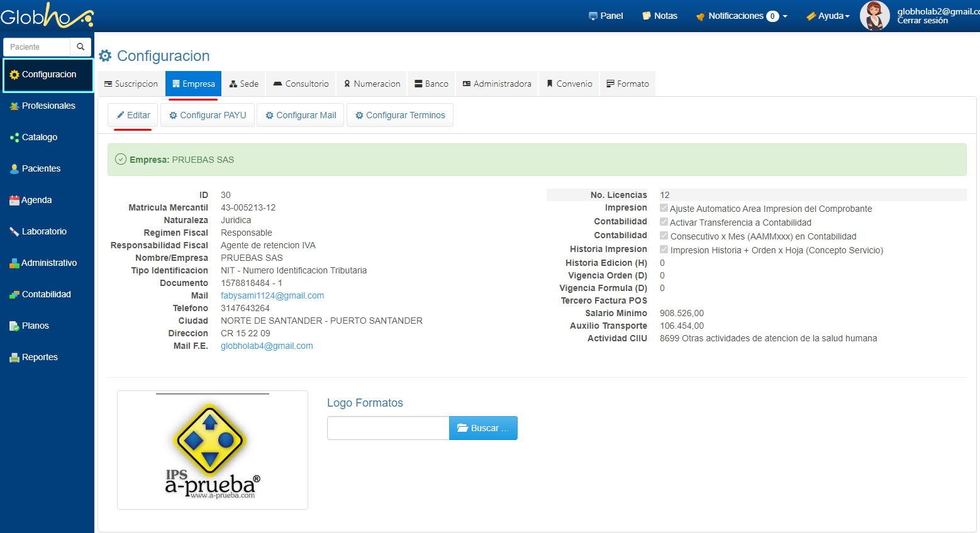980x533 pixels.
Task: Open Laboratorio module in sidebar
Action: [x=43, y=231]
